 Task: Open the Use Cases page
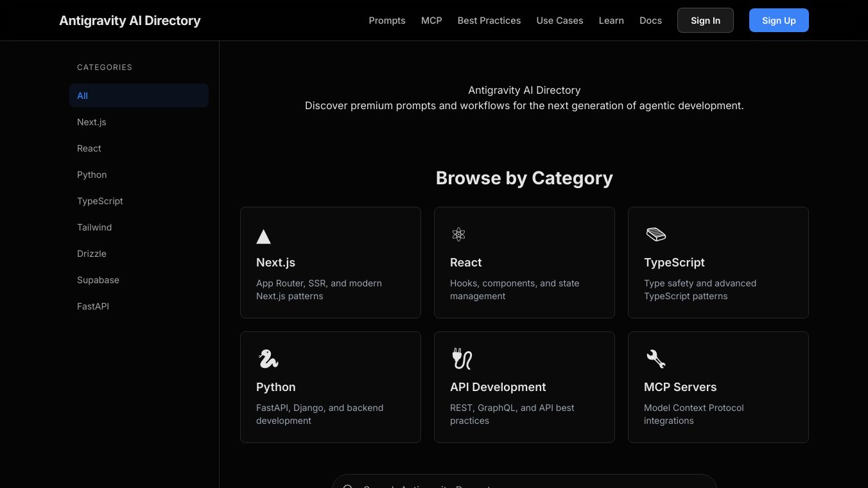(x=560, y=21)
